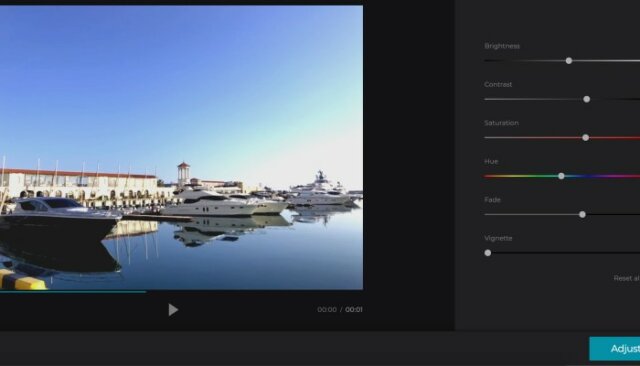
Task: Click the Brightness label text
Action: click(x=502, y=46)
